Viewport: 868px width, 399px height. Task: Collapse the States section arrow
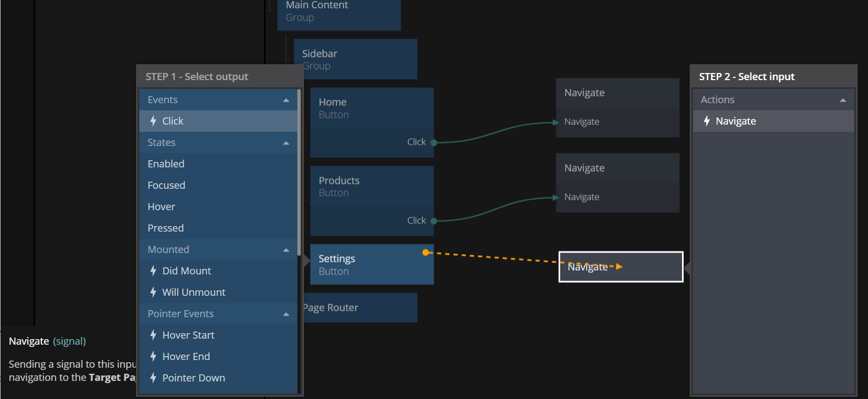[x=286, y=143]
